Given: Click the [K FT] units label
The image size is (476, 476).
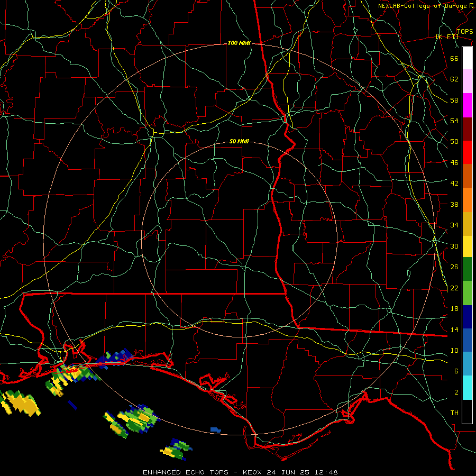Looking at the screenshot, I should [447, 36].
